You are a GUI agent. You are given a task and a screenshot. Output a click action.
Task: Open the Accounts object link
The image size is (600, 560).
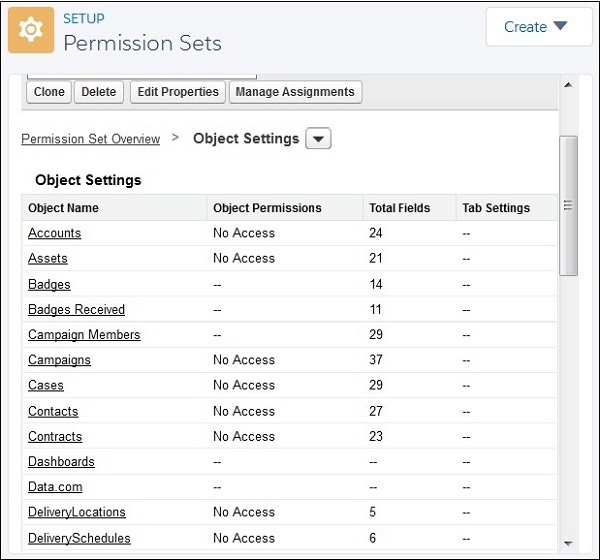pos(55,233)
